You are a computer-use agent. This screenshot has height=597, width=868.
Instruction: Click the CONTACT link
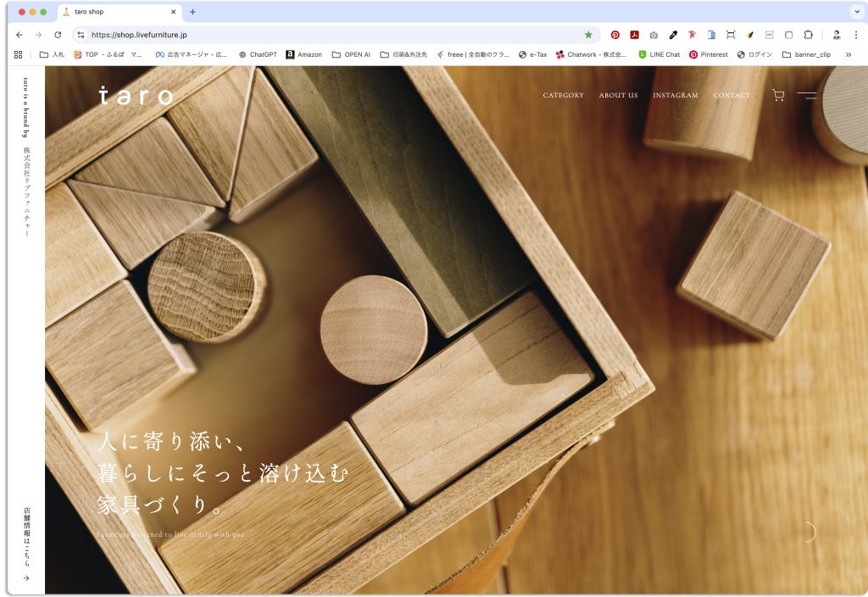732,96
